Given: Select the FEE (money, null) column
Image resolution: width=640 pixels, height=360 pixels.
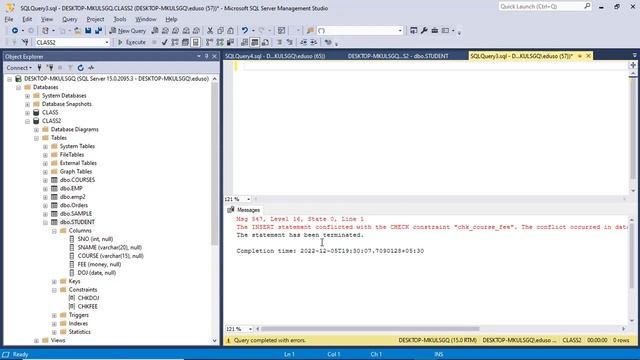Looking at the screenshot, I should 99,264.
